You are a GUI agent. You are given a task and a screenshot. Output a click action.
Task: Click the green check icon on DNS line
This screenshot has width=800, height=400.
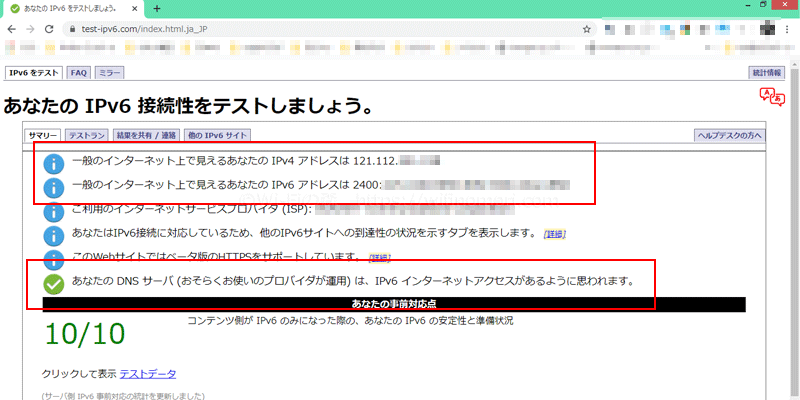pyautogui.click(x=54, y=284)
